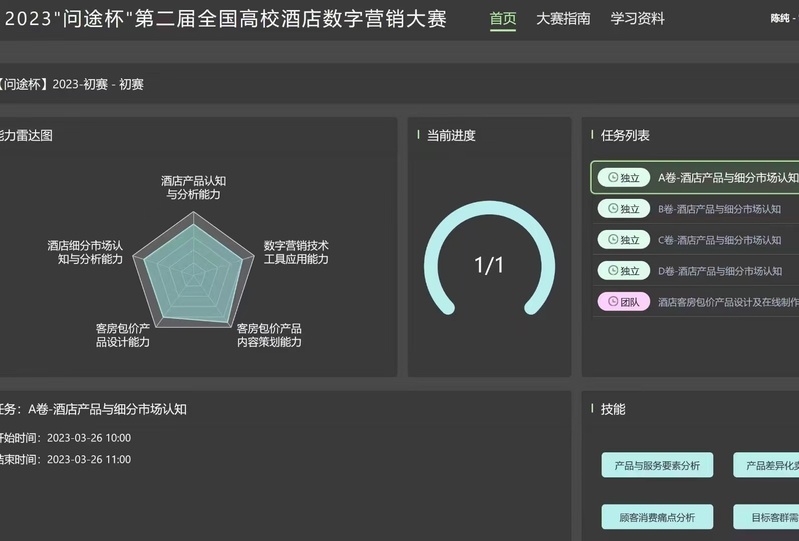Click the 1/1 circular progress ring

click(x=489, y=265)
